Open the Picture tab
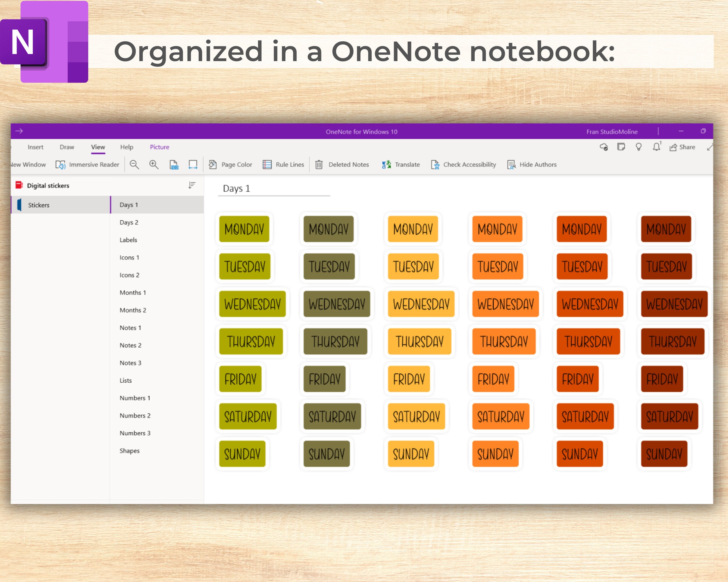Viewport: 728px width, 582px height. [x=159, y=147]
